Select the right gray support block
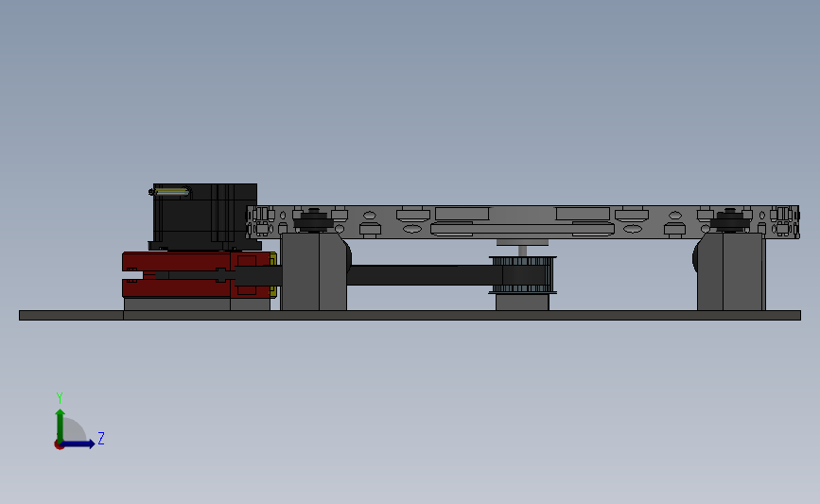The height and width of the screenshot is (504, 820). [731, 272]
